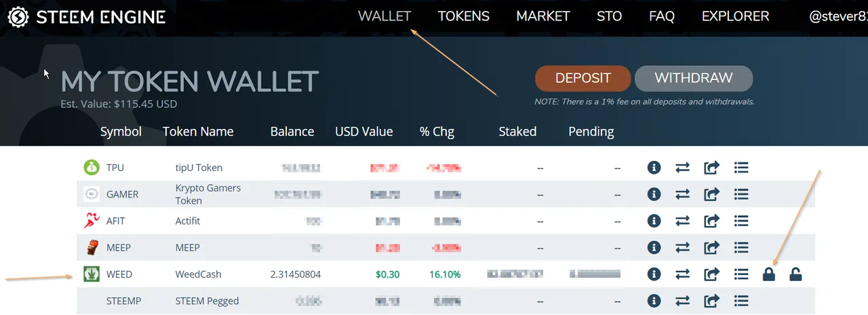This screenshot has width=868, height=315.
Task: Select the STEEM Pegged token name
Action: [x=208, y=301]
